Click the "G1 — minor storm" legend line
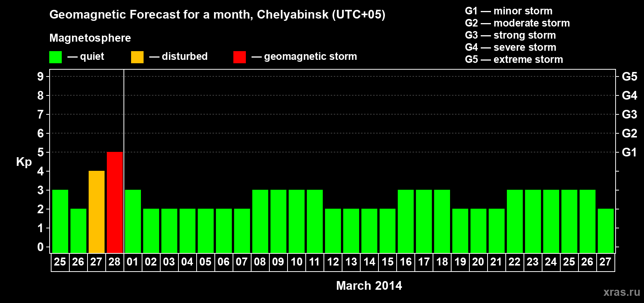 (x=509, y=11)
